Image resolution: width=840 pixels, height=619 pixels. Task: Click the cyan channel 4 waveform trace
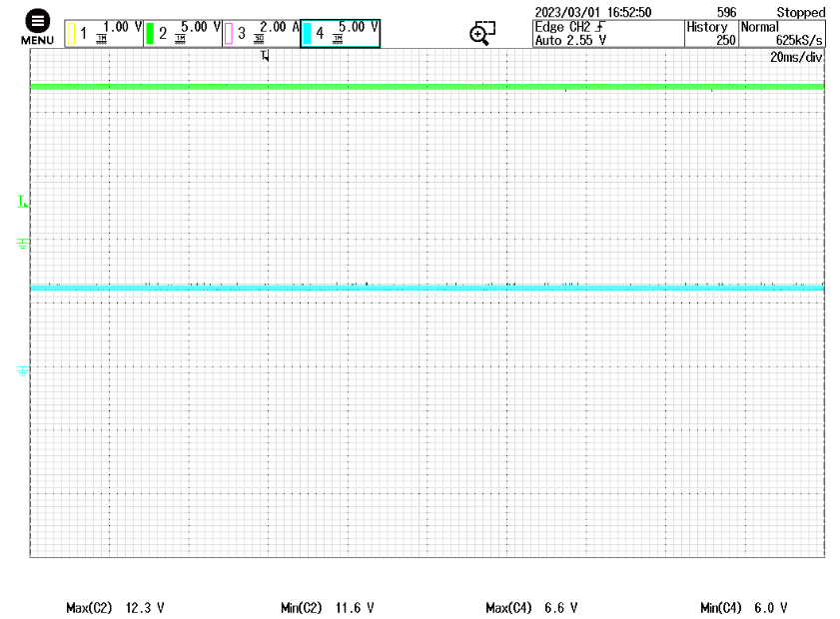coord(426,289)
